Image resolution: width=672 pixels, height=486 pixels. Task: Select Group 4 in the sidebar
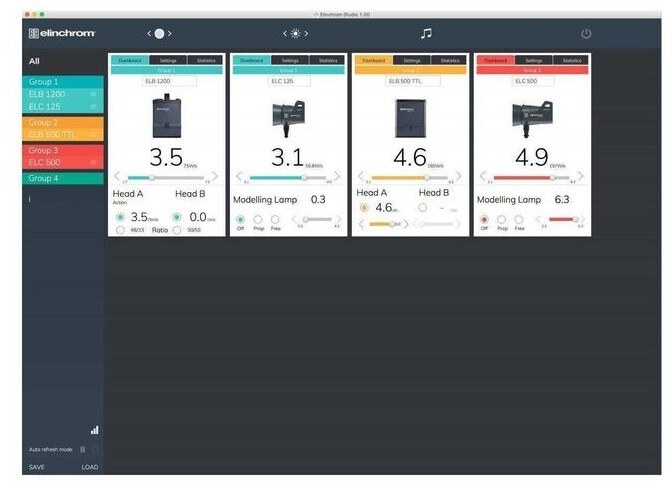[x=62, y=178]
